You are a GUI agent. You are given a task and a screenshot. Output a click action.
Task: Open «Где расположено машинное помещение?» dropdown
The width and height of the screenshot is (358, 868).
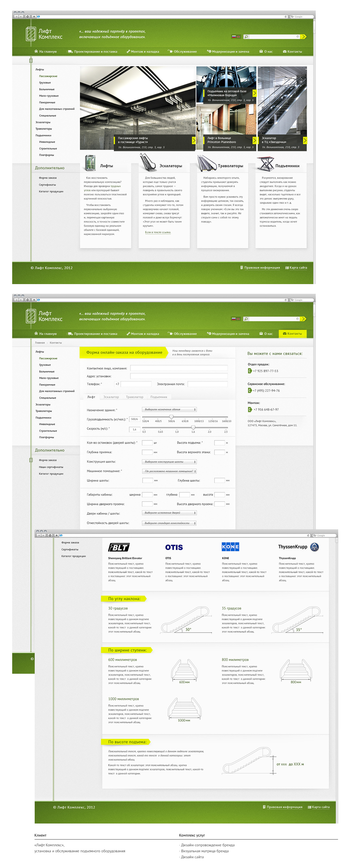coord(169,471)
